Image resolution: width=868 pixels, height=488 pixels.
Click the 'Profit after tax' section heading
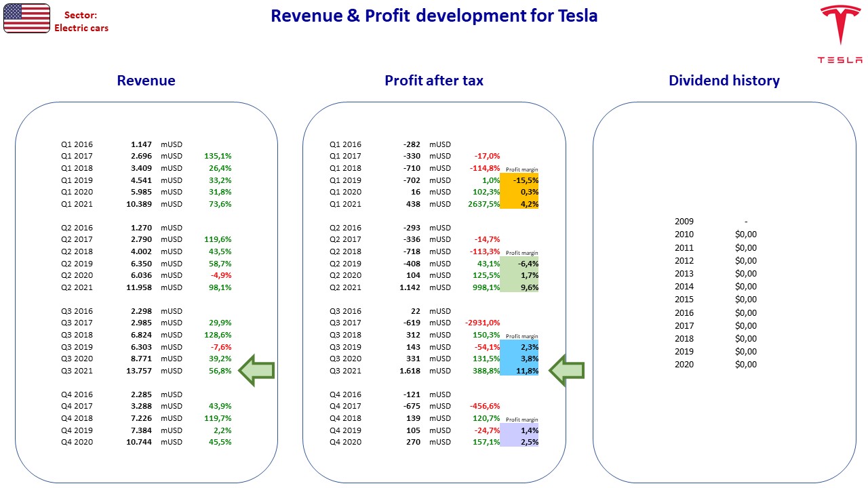434,81
